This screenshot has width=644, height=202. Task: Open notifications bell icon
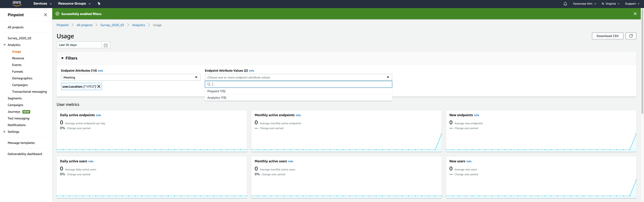point(565,4)
